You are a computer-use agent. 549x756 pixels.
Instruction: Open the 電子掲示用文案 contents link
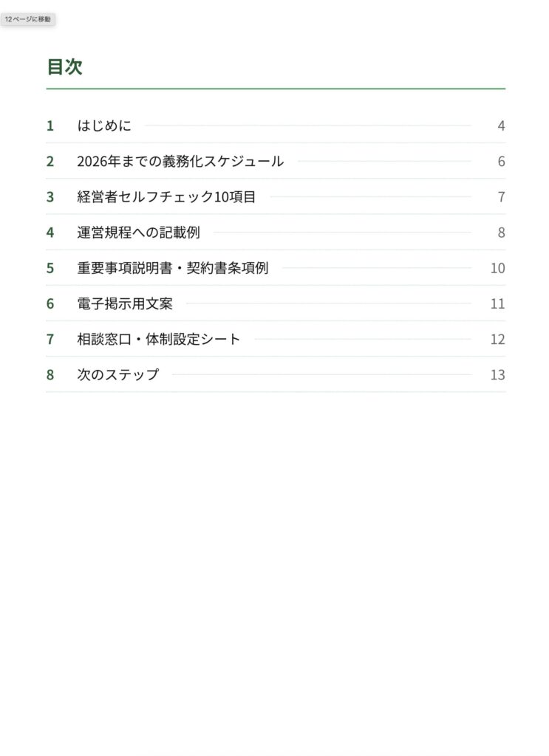pyautogui.click(x=276, y=303)
